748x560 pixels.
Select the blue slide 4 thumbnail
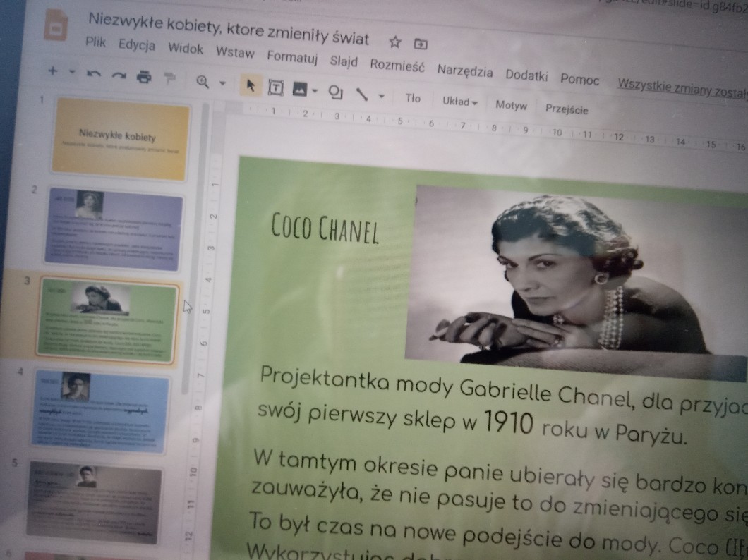(100, 410)
